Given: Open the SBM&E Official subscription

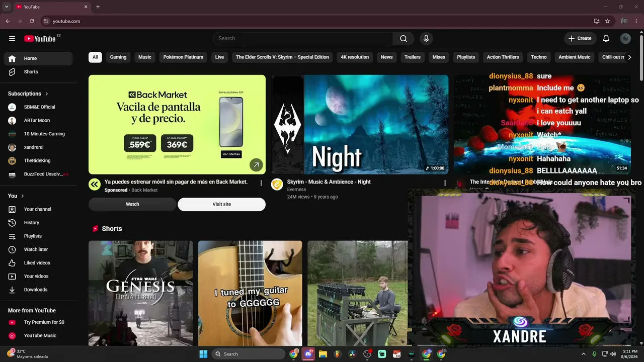Looking at the screenshot, I should (x=38, y=107).
